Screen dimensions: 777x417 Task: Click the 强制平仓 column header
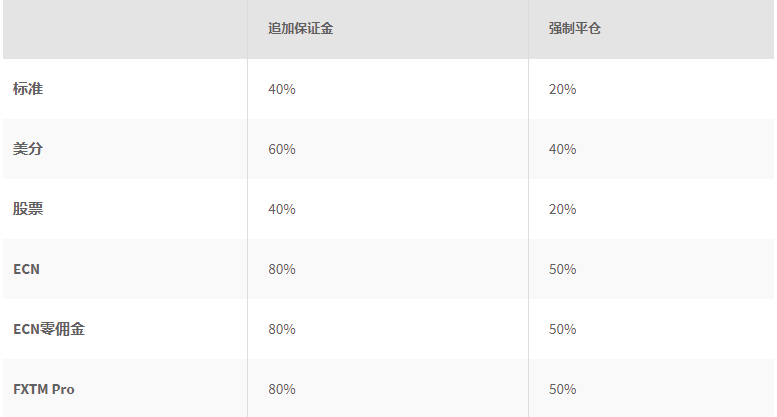pyautogui.click(x=574, y=29)
